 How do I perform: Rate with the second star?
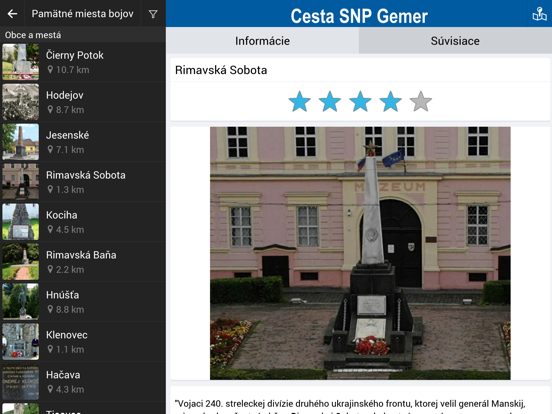[x=330, y=101]
